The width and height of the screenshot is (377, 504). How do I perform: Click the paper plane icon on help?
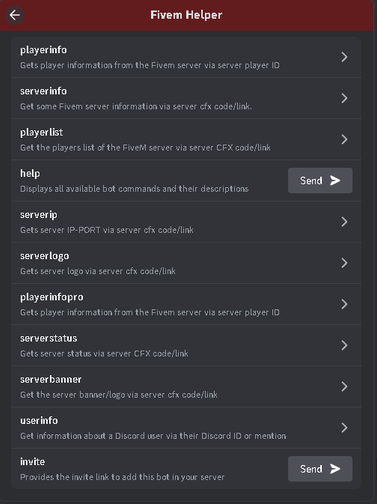tap(335, 180)
